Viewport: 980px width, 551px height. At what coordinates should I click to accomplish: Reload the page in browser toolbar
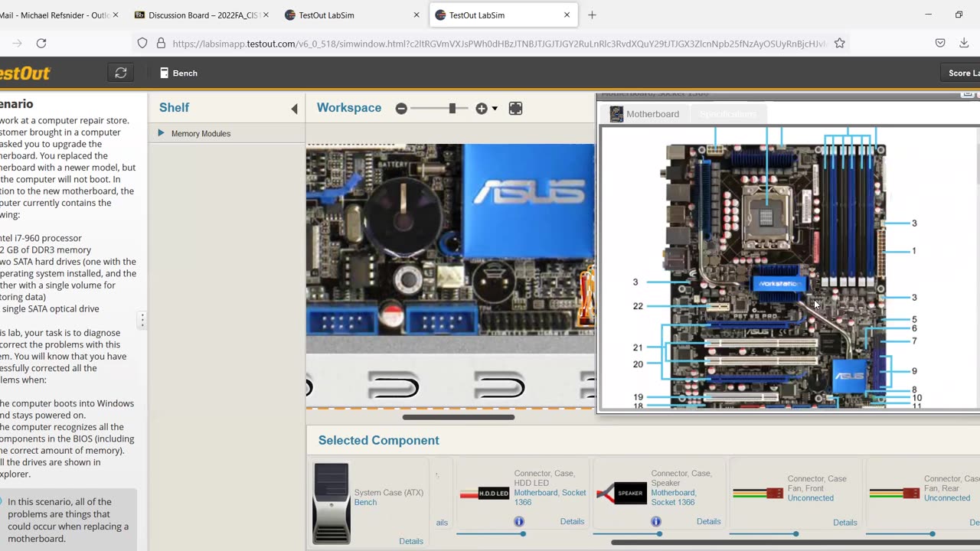[41, 44]
